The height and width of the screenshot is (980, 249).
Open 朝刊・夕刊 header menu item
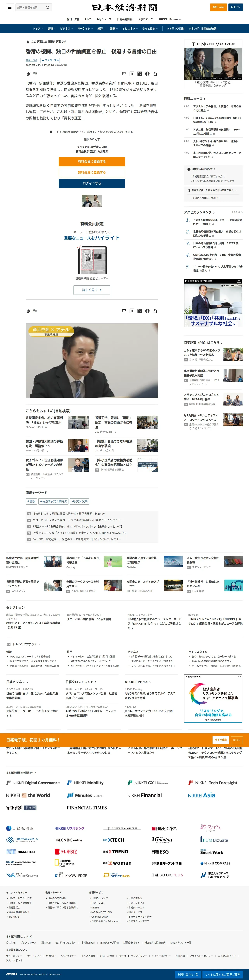[x=73, y=19]
